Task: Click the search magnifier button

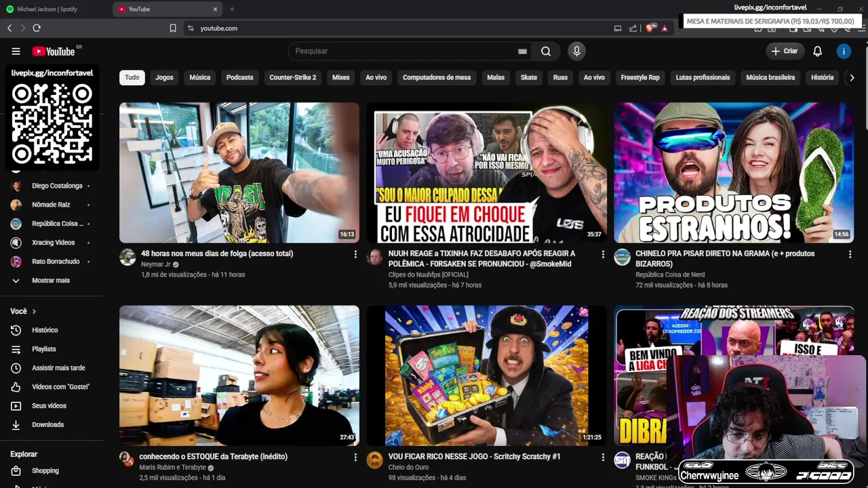Action: [546, 51]
